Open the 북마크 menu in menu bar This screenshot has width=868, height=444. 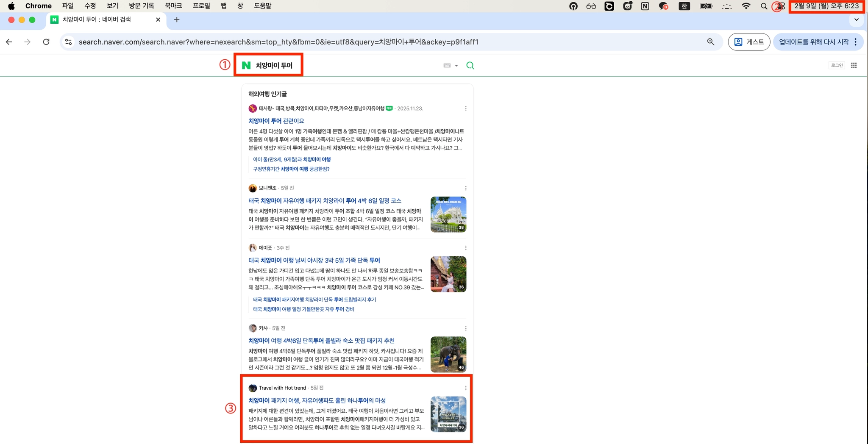click(173, 6)
